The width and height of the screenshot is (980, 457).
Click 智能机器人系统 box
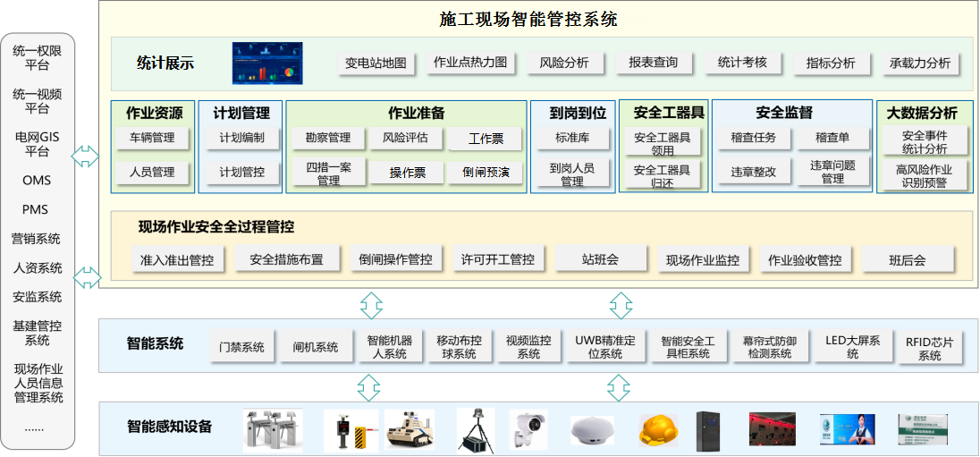click(390, 347)
